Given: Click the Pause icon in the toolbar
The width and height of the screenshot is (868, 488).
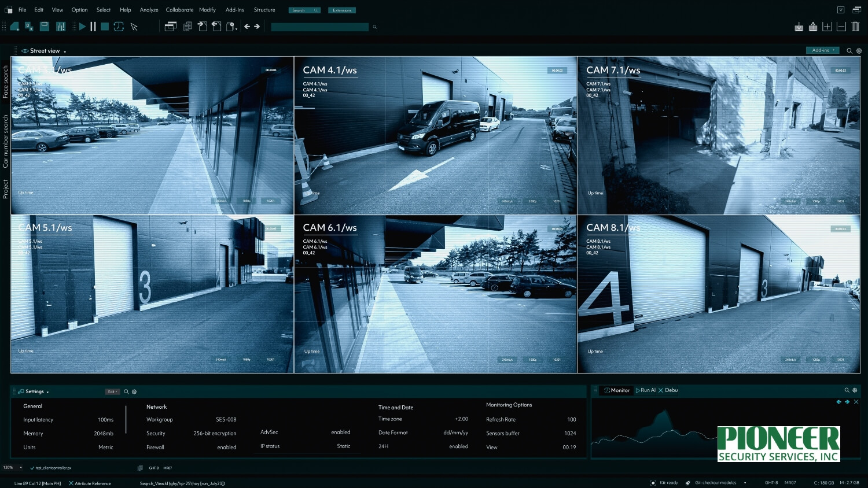Looking at the screenshot, I should click(93, 26).
